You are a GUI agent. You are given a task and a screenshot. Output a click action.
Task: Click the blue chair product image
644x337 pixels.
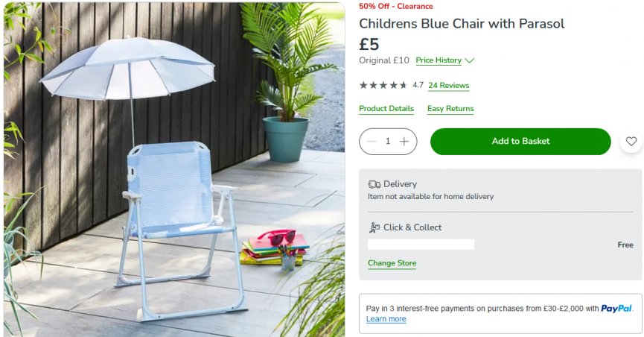174,168
